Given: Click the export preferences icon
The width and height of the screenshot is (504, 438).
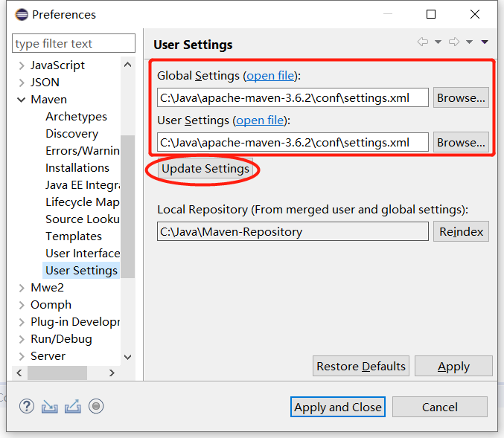Looking at the screenshot, I should tap(73, 406).
